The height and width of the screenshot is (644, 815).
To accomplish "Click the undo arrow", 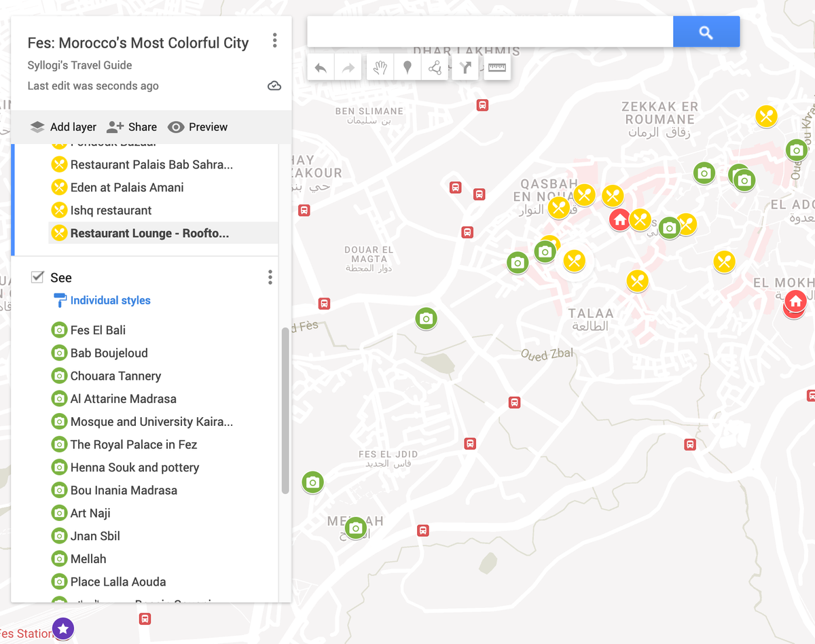I will (320, 67).
